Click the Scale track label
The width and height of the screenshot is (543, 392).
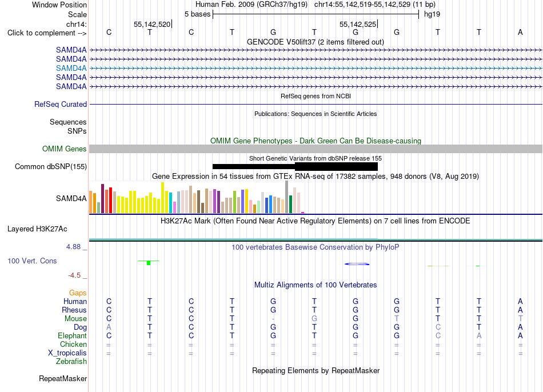click(78, 14)
